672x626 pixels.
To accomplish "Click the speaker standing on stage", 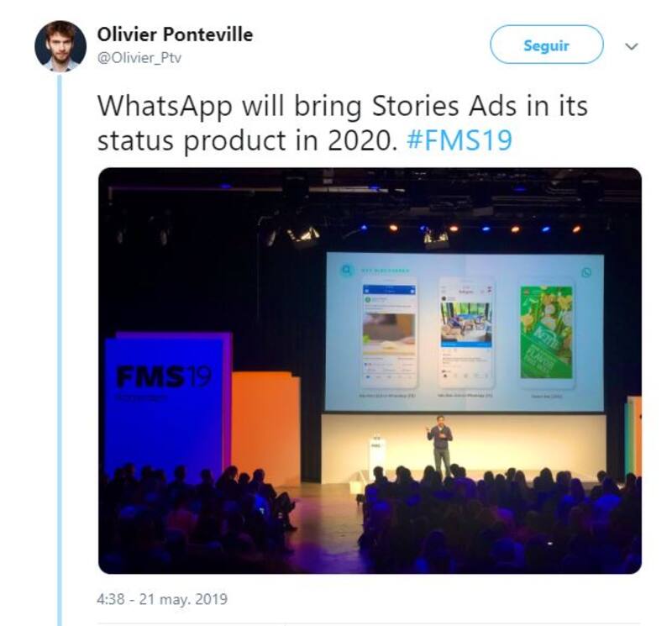I will point(439,445).
